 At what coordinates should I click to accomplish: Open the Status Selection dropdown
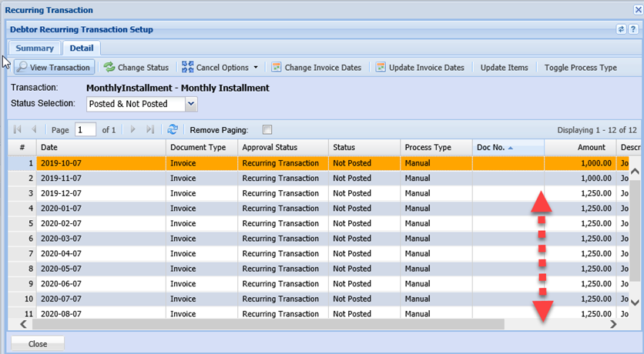point(191,104)
